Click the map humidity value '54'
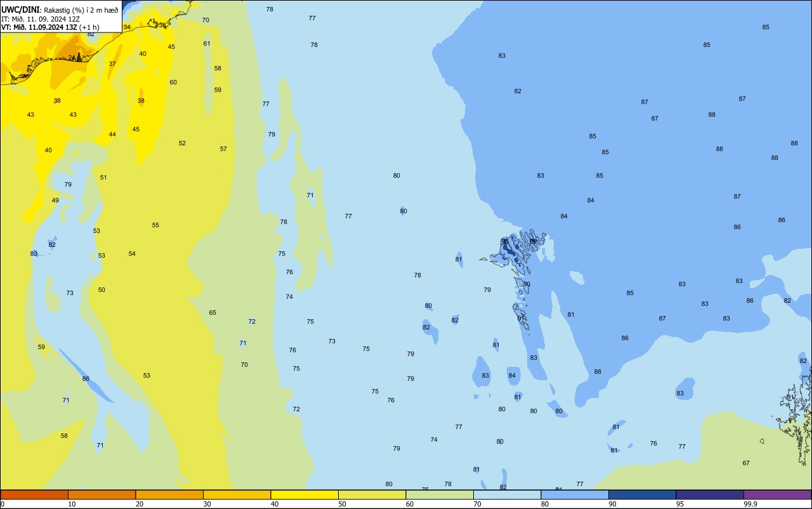 click(x=132, y=254)
